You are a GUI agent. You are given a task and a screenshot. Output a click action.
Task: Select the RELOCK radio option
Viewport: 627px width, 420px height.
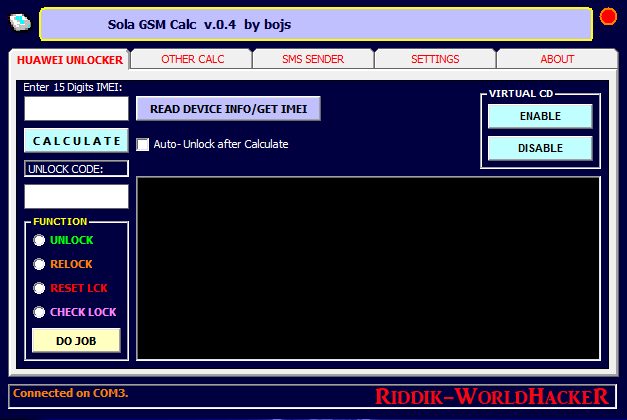[x=39, y=264]
